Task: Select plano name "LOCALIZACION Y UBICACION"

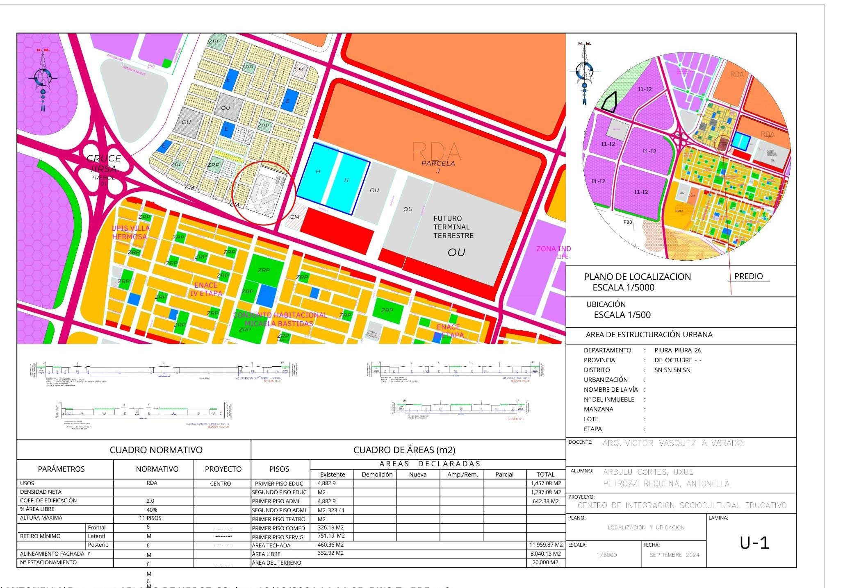Action: coord(646,527)
